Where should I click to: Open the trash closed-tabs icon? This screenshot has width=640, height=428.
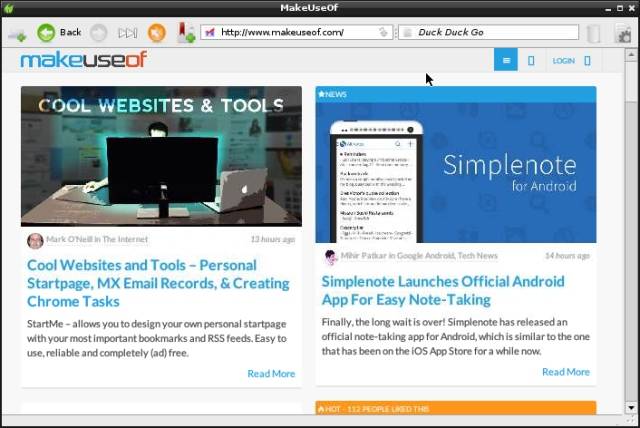[x=593, y=33]
